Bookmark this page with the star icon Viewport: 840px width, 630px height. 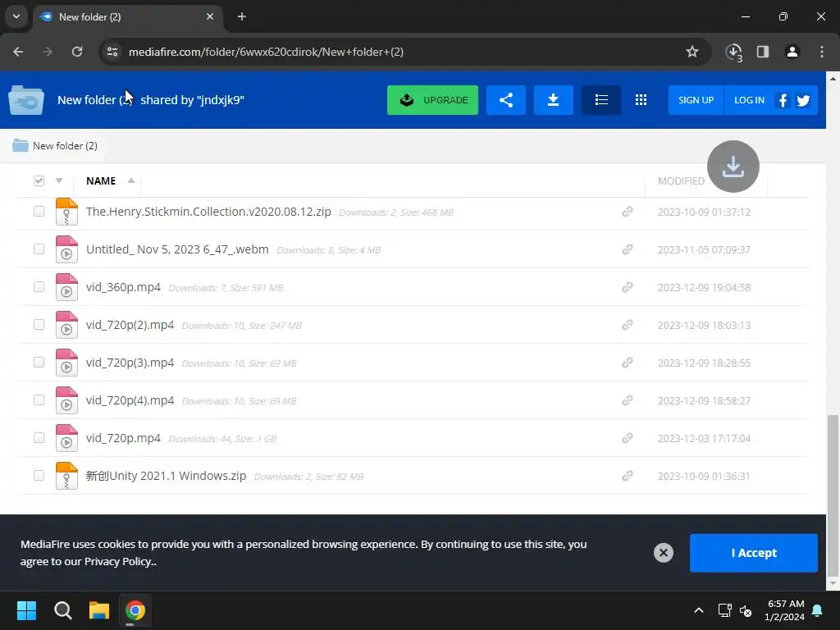tap(692, 52)
